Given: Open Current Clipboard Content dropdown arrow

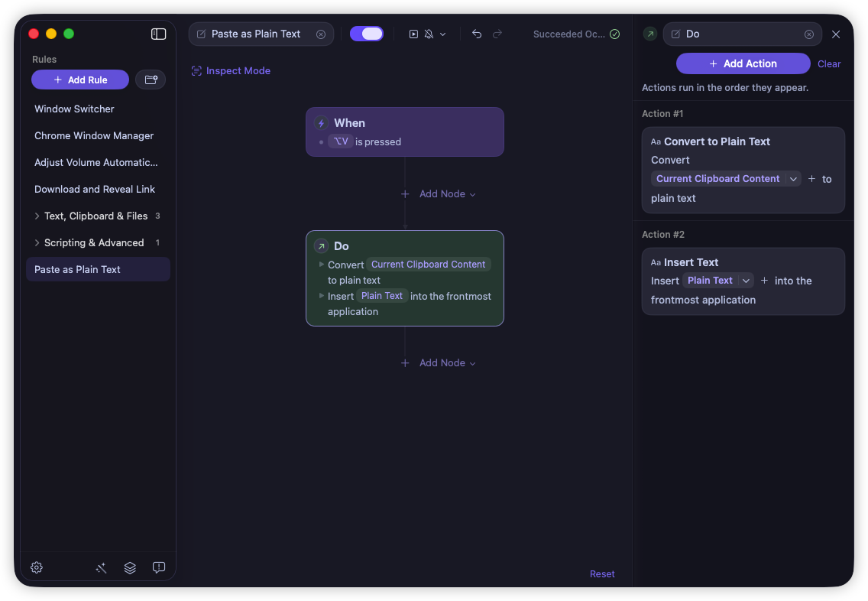Looking at the screenshot, I should (793, 179).
